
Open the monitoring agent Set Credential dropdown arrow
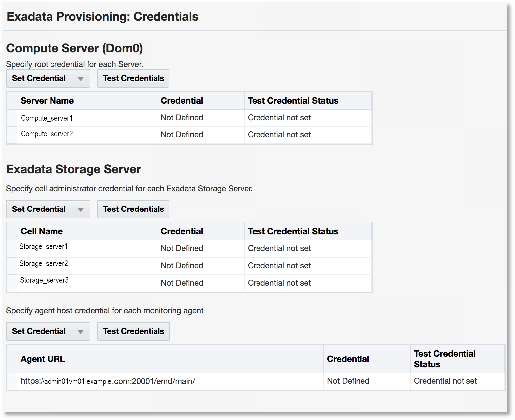(x=81, y=331)
